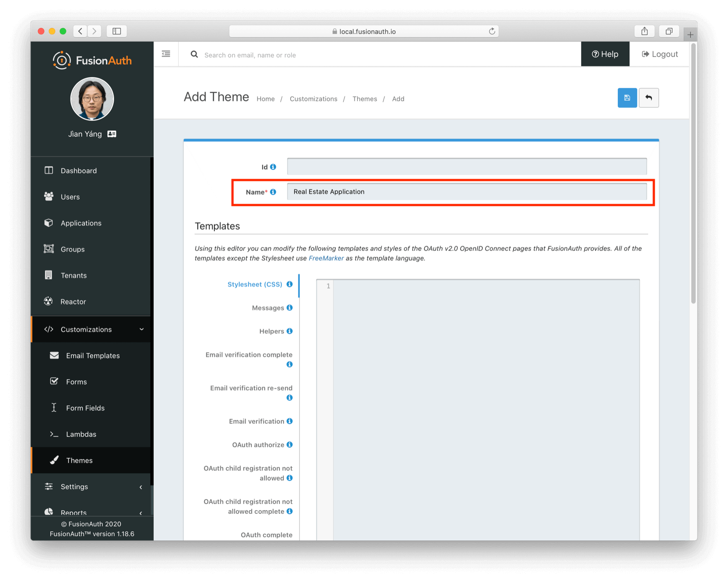
Task: Open Groups in sidebar
Action: (91, 249)
